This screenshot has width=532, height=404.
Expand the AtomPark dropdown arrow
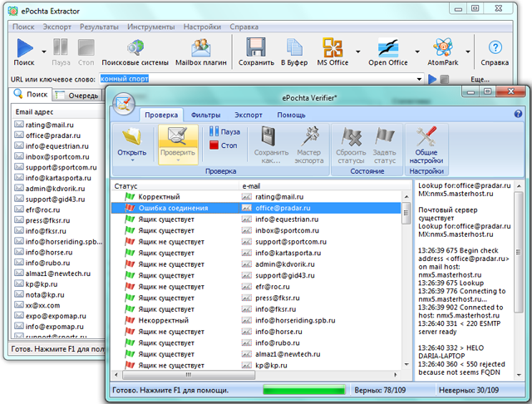coord(468,52)
